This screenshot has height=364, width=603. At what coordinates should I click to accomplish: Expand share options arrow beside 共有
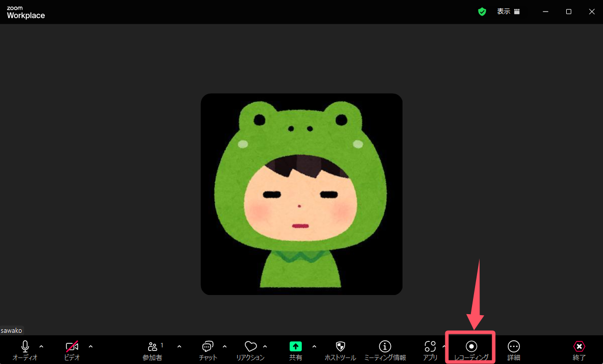click(314, 346)
